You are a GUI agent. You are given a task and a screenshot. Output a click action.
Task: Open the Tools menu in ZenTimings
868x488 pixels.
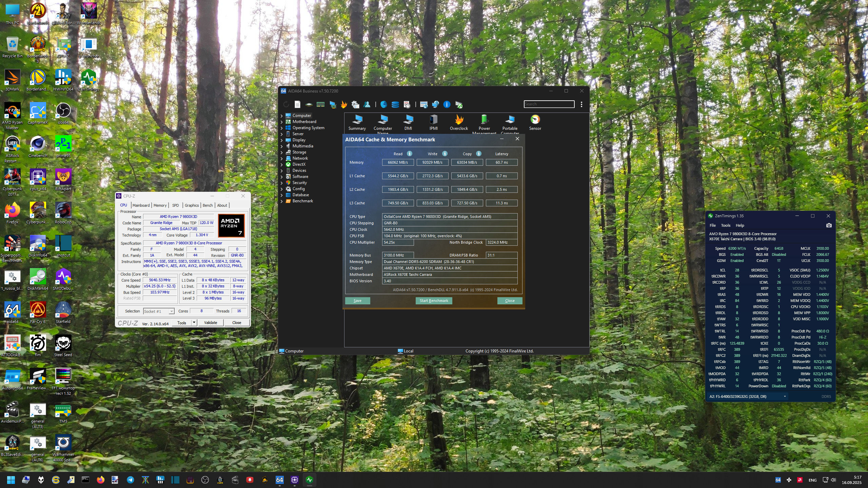pos(725,225)
